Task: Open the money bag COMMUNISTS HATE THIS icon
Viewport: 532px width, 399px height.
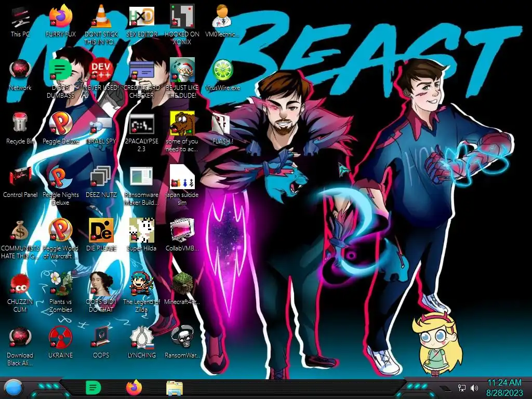Action: tap(20, 231)
